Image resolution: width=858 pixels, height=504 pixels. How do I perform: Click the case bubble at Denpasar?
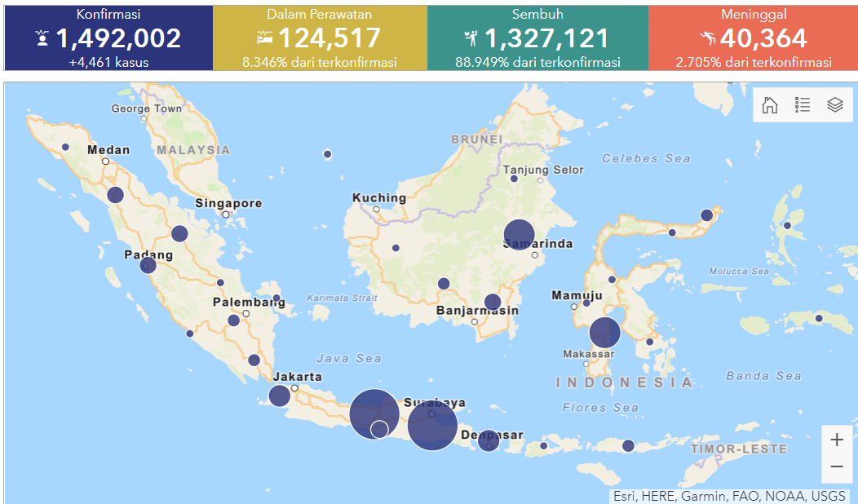[x=488, y=440]
